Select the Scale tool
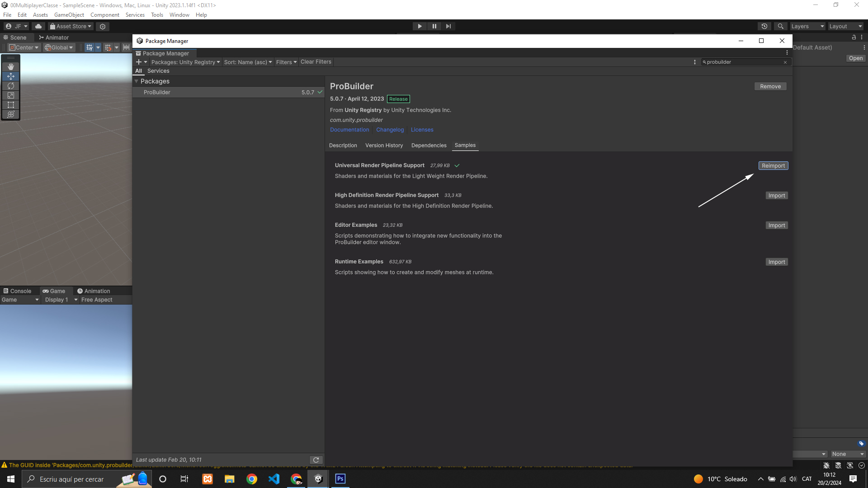The width and height of the screenshot is (868, 488). (x=11, y=95)
